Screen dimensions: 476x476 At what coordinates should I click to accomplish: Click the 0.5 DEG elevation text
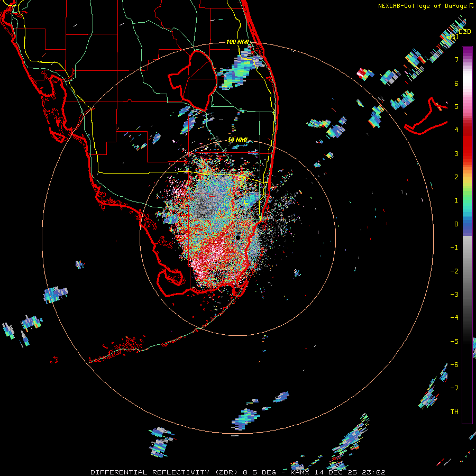(x=259, y=472)
